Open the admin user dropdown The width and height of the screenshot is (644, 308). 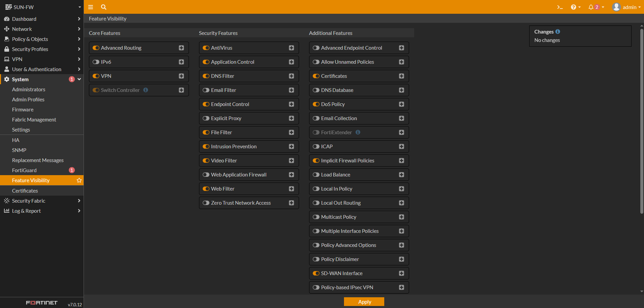626,7
